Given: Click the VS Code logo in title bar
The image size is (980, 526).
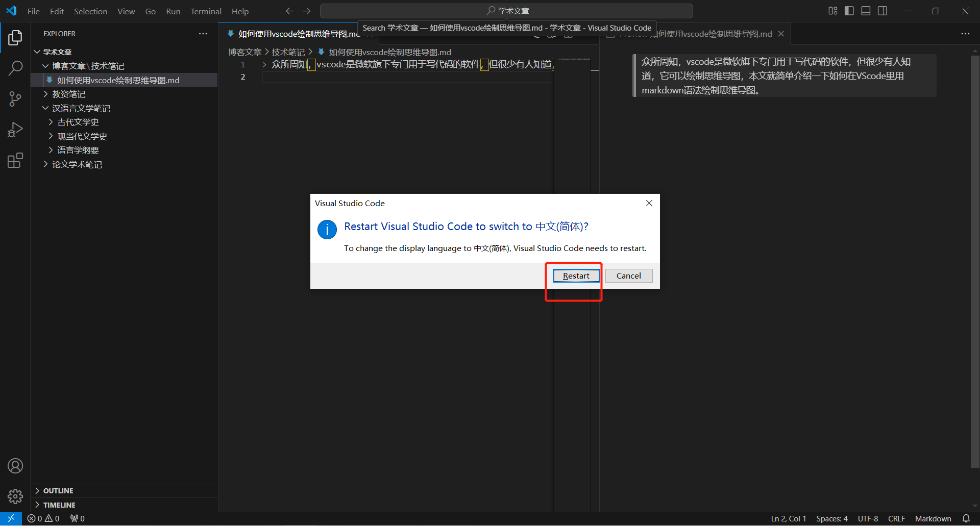Looking at the screenshot, I should coord(11,11).
